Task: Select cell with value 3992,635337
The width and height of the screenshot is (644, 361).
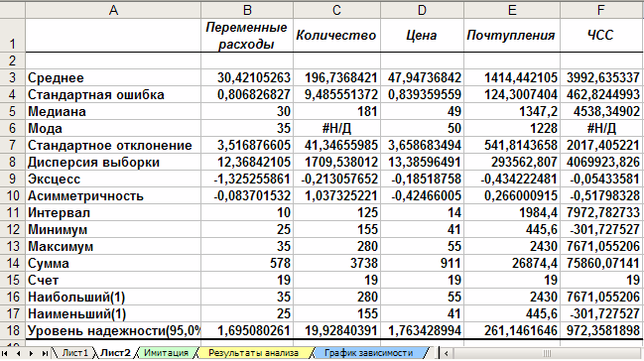Action: [x=601, y=77]
